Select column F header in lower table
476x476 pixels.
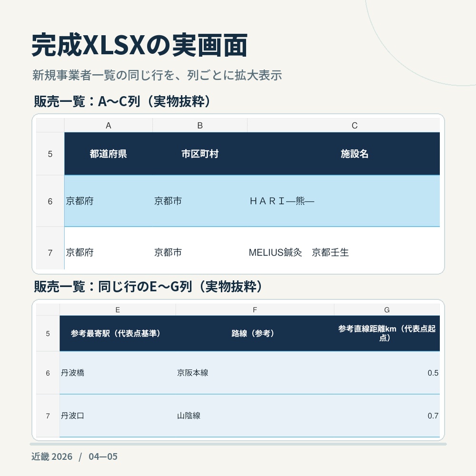coord(255,310)
